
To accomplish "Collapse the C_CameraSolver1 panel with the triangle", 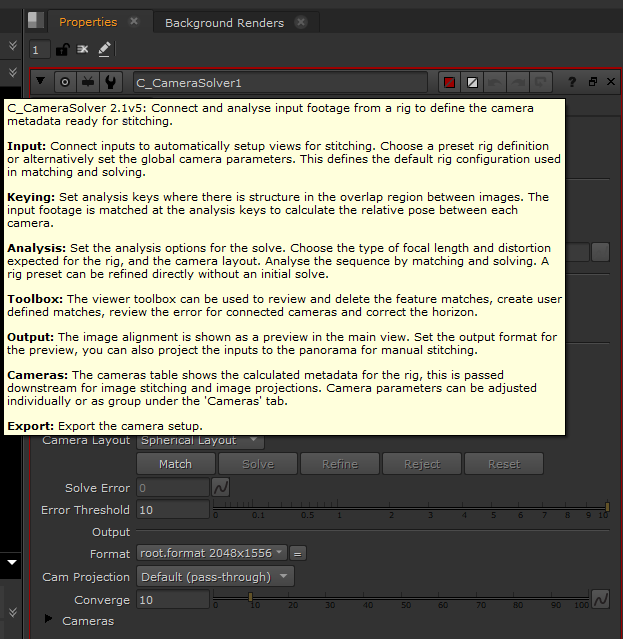I will click(x=40, y=81).
